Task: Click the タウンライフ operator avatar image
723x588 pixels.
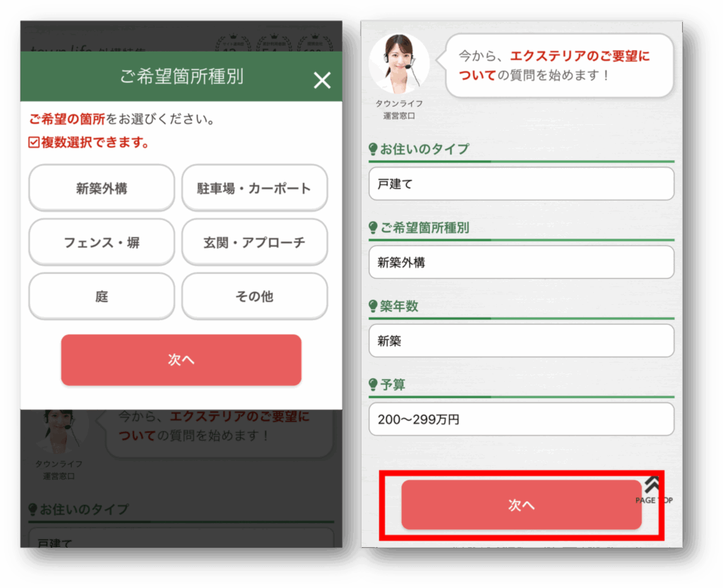Action: coord(399,63)
